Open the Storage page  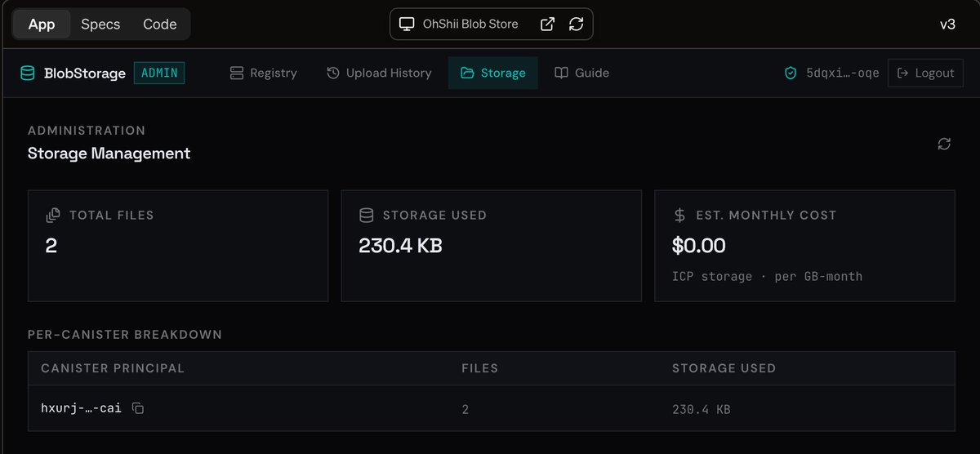(493, 73)
